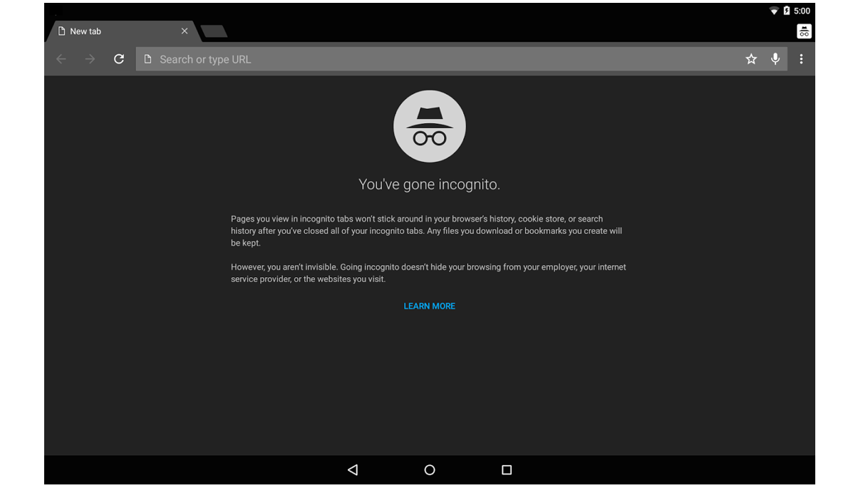The width and height of the screenshot is (868, 488).
Task: Open the LEARN MORE link
Action: pos(429,306)
